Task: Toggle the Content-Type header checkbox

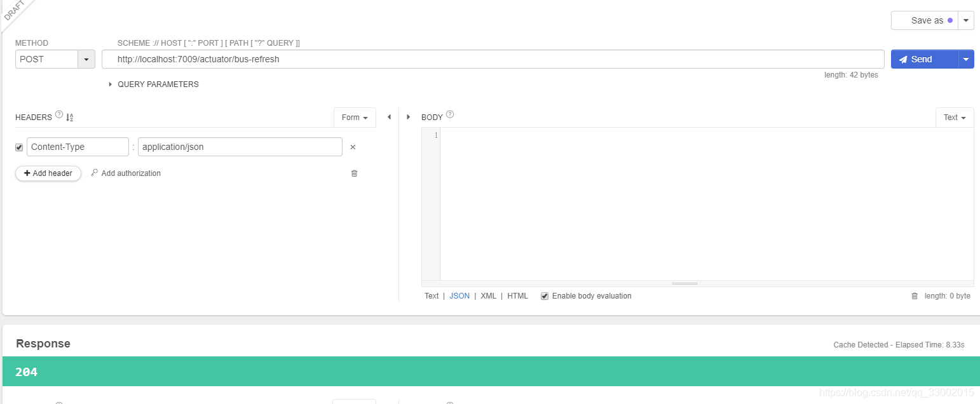Action: click(x=19, y=147)
